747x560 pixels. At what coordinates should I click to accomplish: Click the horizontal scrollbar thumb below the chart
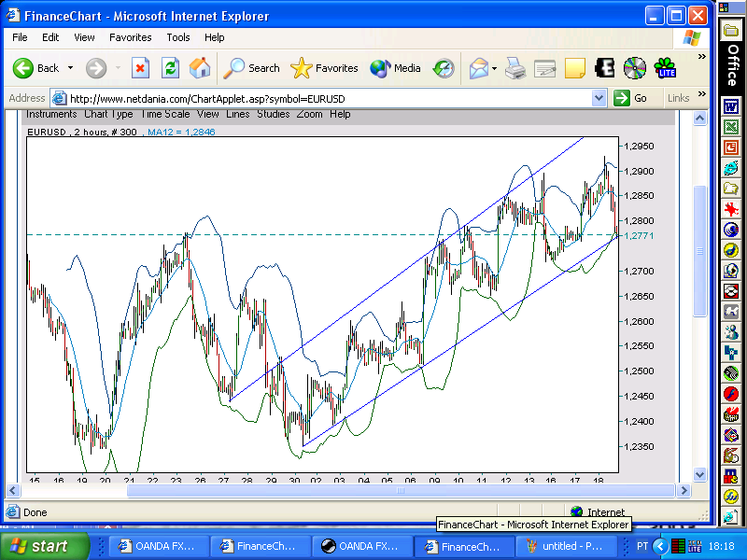click(401, 491)
